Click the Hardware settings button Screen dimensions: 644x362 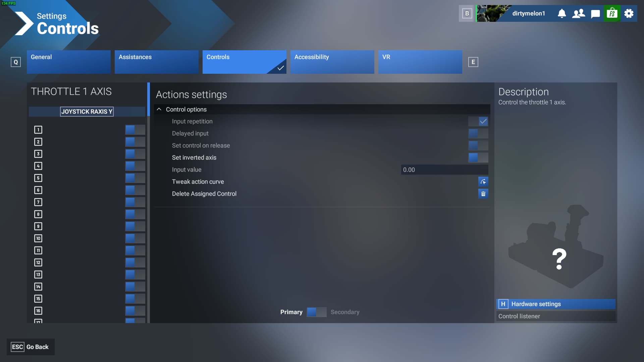point(556,304)
